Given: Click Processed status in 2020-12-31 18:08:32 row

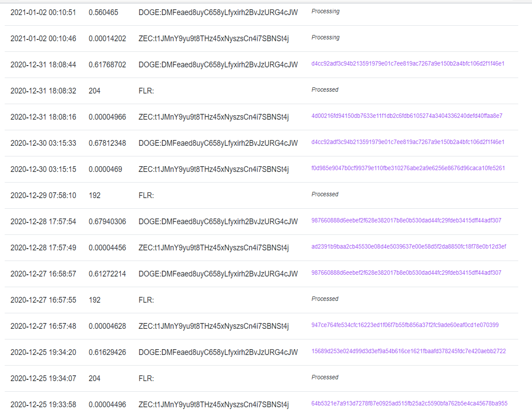Looking at the screenshot, I should tap(325, 90).
